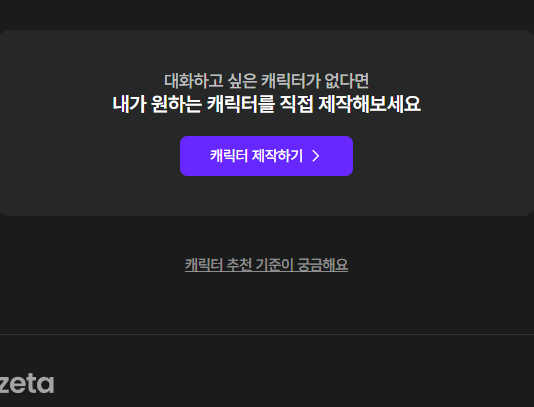Open the 캐릭터 추천 기준이 궁금해요 link
This screenshot has height=407, width=534.
click(266, 265)
